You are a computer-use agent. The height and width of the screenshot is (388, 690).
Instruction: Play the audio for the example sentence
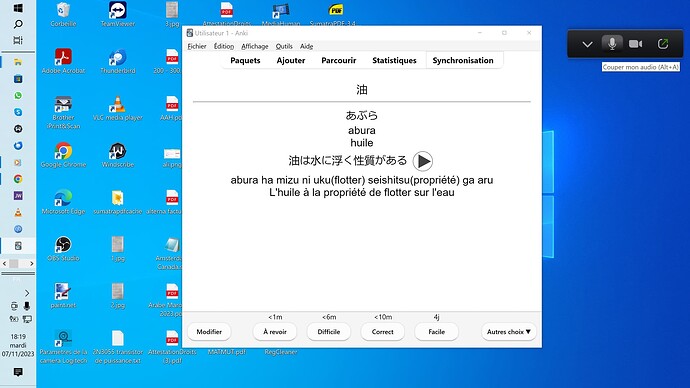click(422, 161)
